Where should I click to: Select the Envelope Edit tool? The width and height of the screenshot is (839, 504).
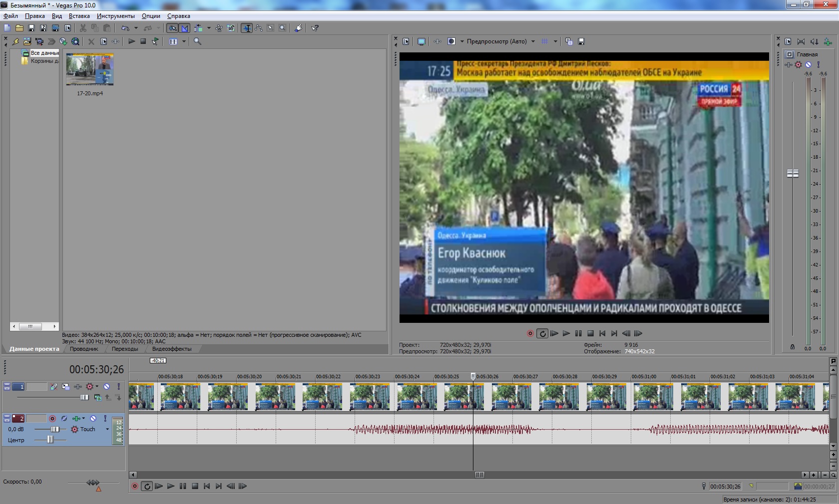pos(259,28)
